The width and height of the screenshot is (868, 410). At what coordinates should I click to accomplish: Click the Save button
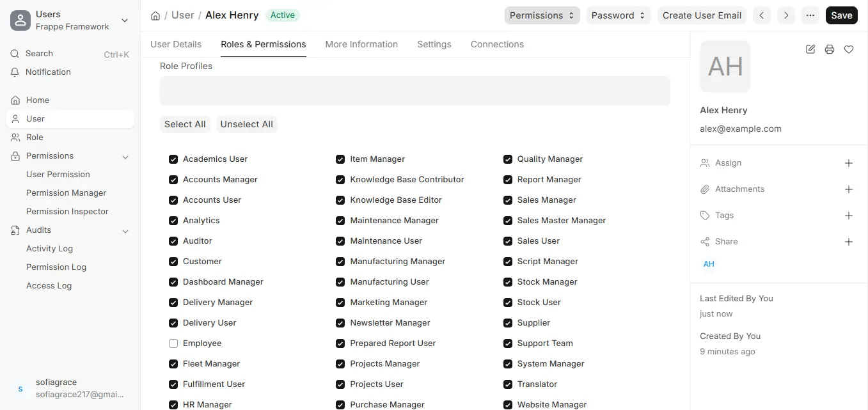pos(842,15)
